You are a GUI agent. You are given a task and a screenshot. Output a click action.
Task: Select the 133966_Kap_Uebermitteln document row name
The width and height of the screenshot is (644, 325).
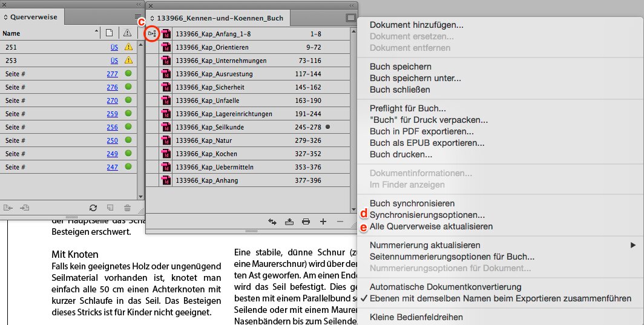pyautogui.click(x=214, y=167)
